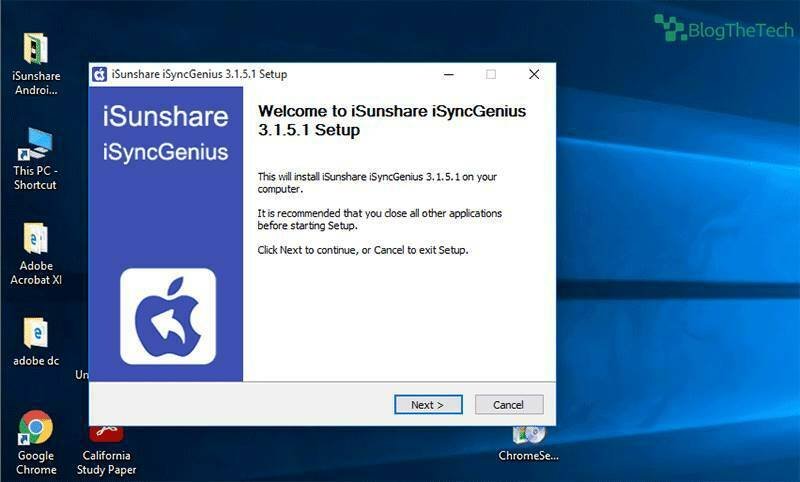Select the adobe dc desktop icon
The height and width of the screenshot is (482, 800).
click(x=36, y=335)
